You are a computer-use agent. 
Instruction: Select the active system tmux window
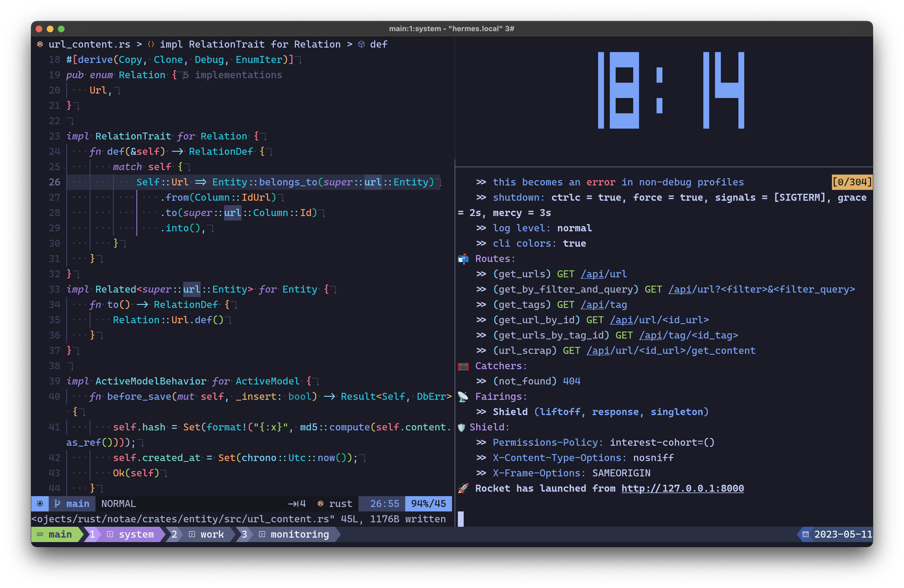[136, 535]
